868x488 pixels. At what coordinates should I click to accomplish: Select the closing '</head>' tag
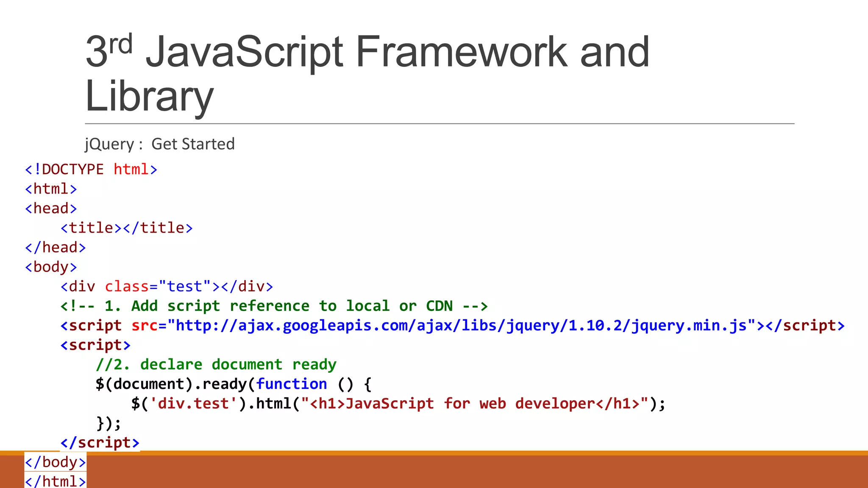click(56, 247)
